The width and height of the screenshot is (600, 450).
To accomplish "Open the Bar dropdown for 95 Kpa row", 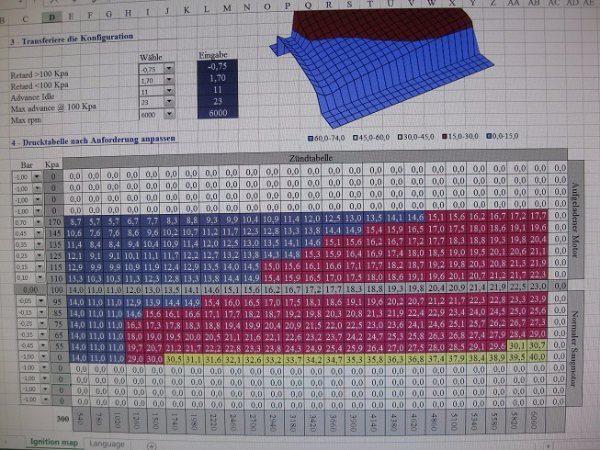I will pos(37,302).
